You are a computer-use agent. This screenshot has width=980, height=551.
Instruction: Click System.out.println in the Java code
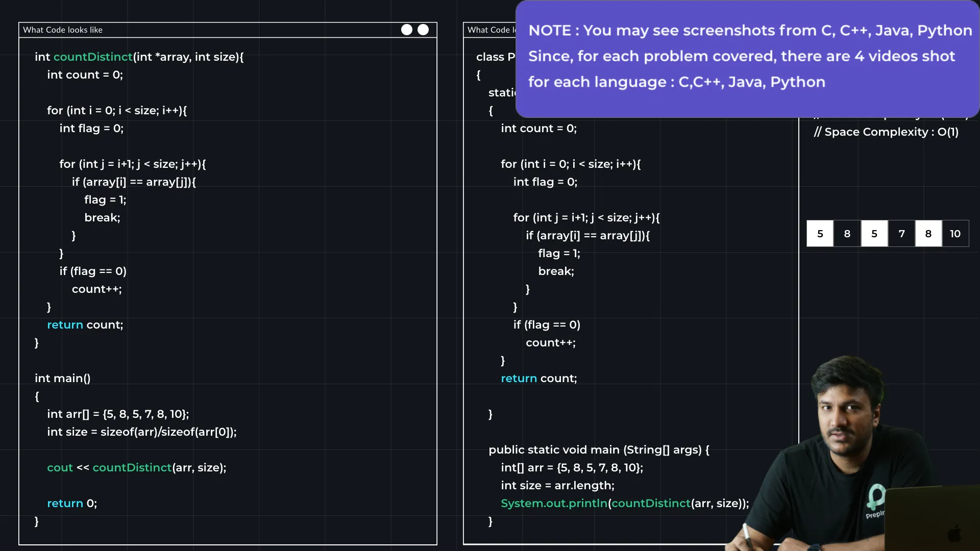[x=554, y=503]
